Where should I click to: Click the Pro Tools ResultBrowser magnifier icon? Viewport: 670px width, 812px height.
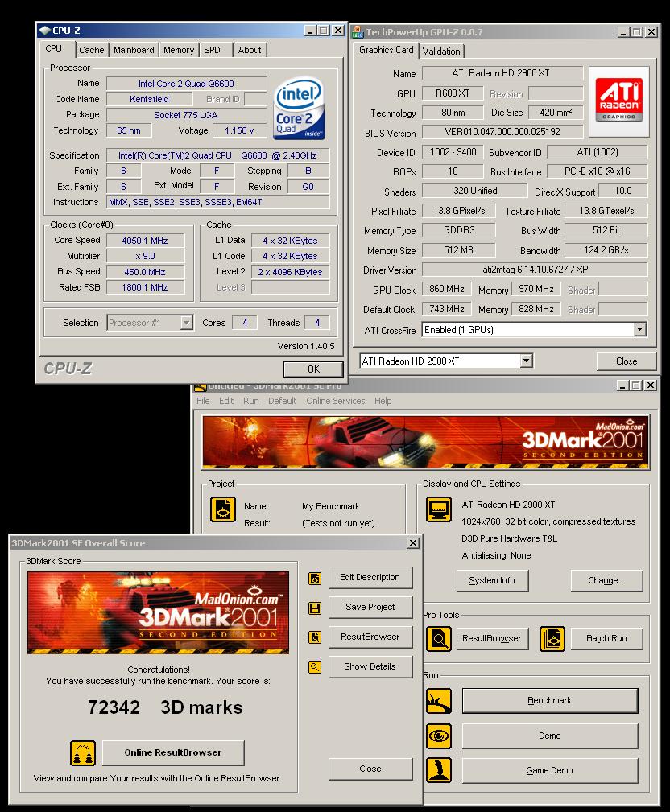pos(438,638)
